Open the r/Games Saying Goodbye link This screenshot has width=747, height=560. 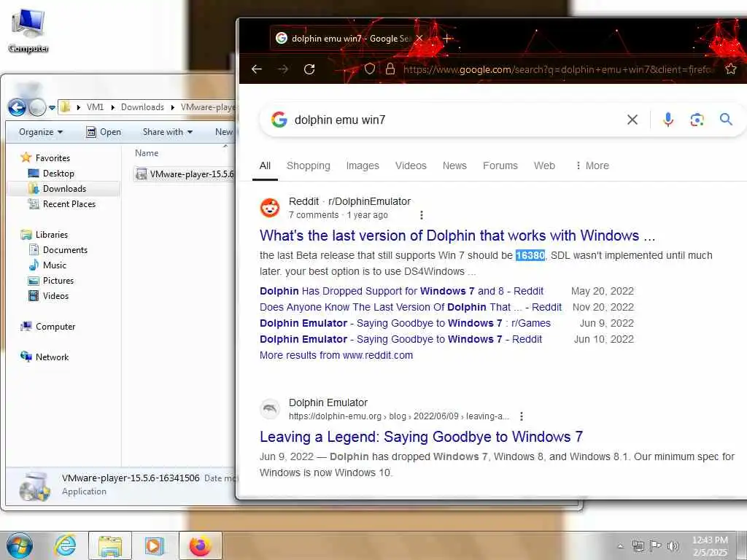405,323
